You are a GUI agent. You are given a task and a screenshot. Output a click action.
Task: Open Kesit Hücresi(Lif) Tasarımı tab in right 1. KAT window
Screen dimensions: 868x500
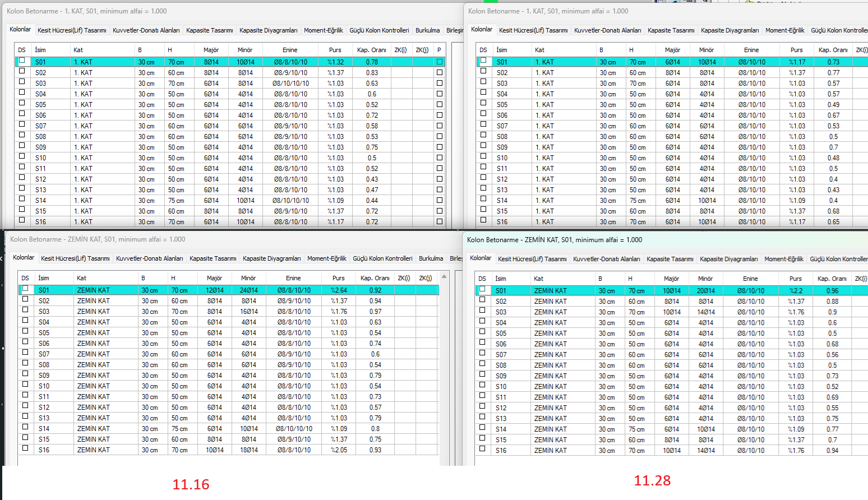point(533,30)
